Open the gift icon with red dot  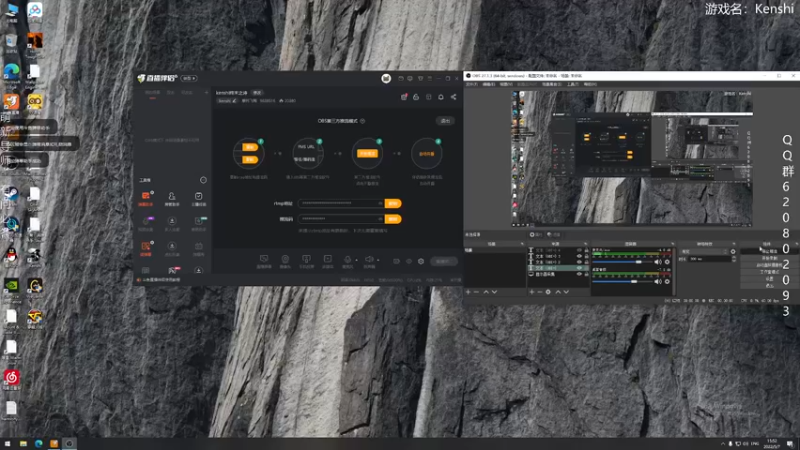click(404, 97)
